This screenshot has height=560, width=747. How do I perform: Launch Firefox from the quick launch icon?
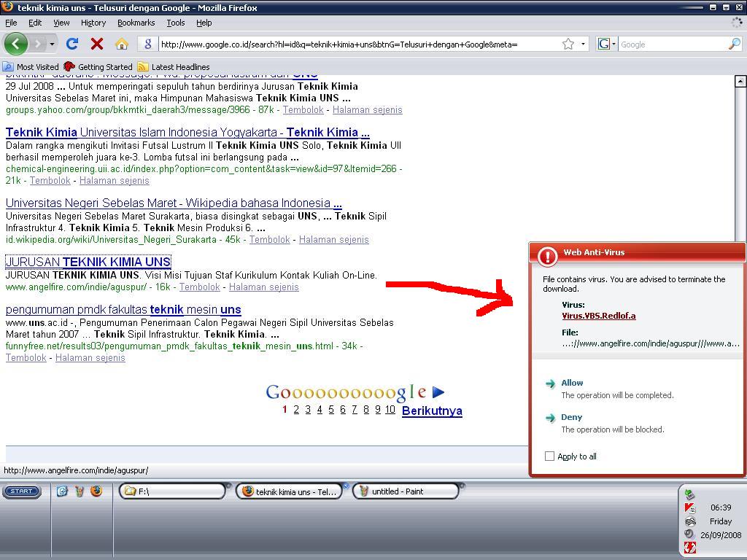coord(96,491)
